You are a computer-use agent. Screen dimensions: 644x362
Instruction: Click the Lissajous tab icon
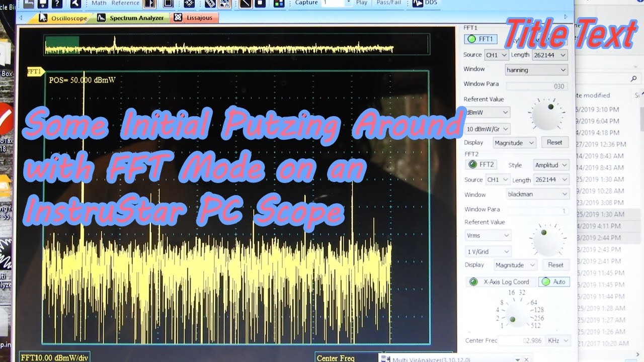177,18
